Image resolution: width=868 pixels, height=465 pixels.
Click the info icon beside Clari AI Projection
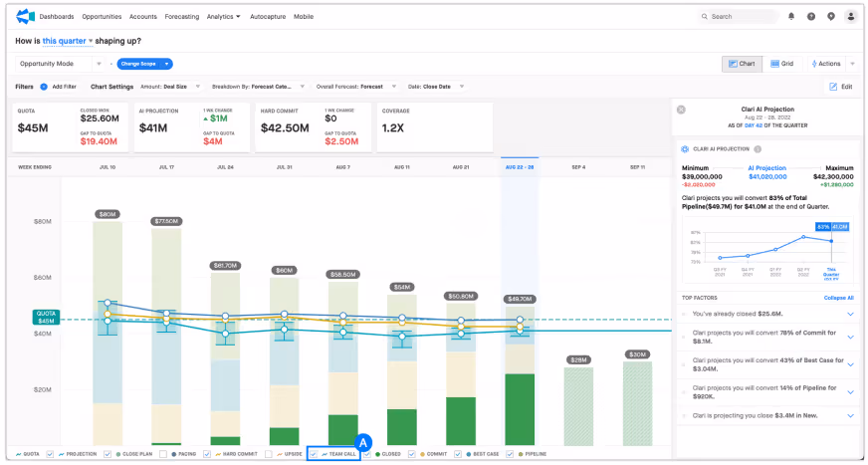pos(758,149)
